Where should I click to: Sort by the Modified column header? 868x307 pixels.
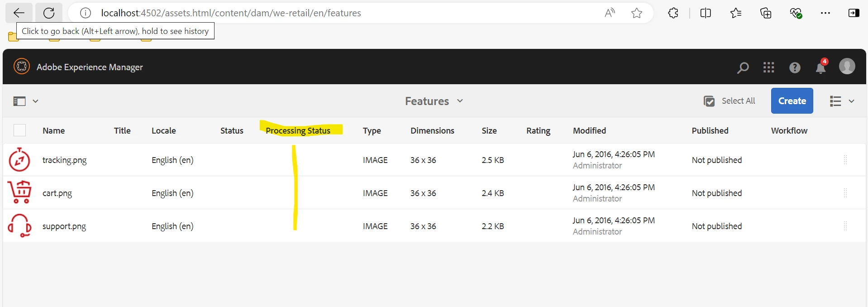coord(589,130)
